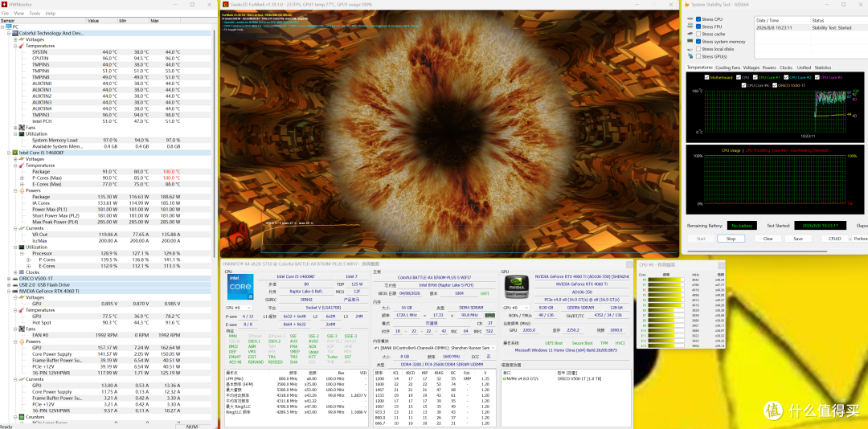Screen dimensions: 868x429
Task: Click the PC computer icon in sensor tree
Action: (8, 27)
